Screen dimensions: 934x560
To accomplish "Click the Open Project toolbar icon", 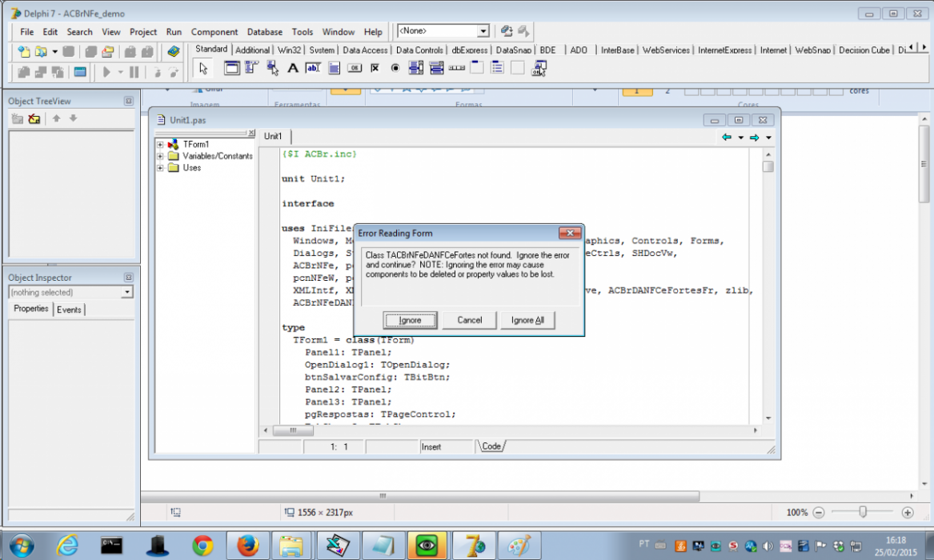I will point(108,52).
